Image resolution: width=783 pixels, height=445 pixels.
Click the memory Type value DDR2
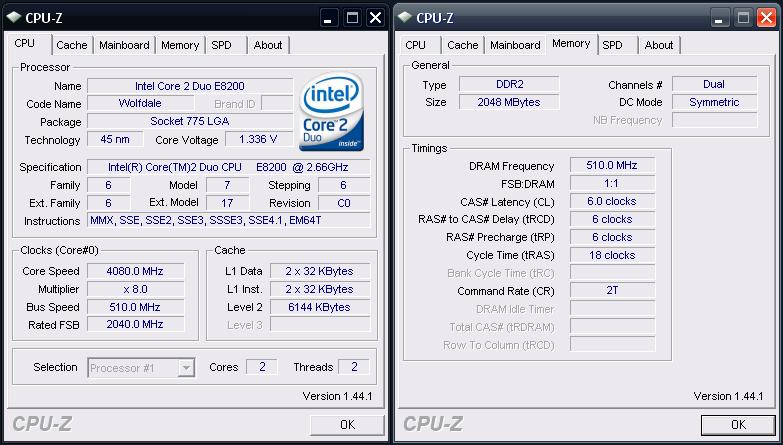[x=509, y=84]
